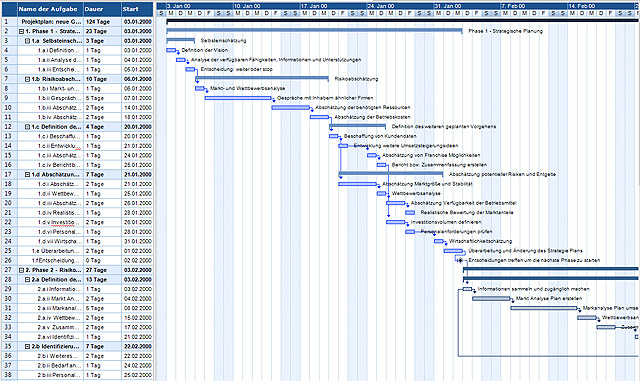This screenshot has height=381, width=640.
Task: Select the '7. Feb 00' week header
Action: [534, 6]
